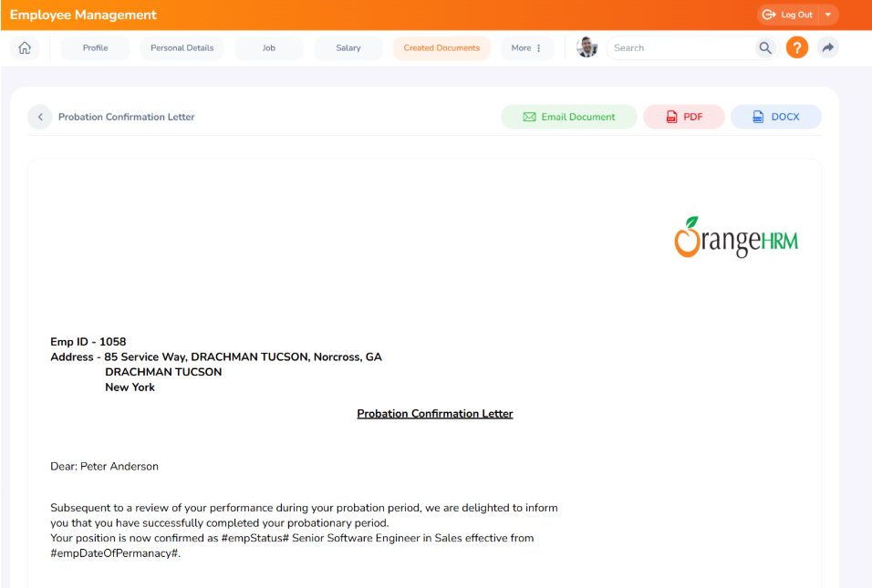872x588 pixels.
Task: Open the Created Documents tab
Action: click(441, 48)
